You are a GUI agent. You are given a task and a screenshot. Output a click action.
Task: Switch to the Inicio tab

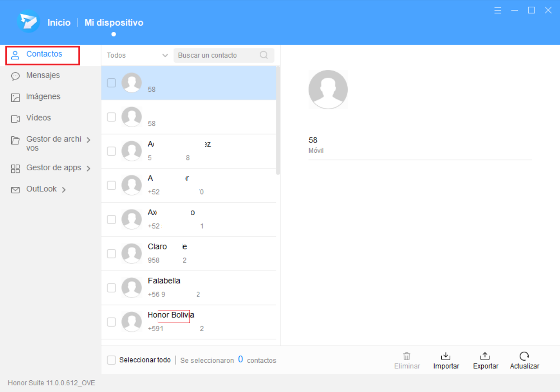59,22
